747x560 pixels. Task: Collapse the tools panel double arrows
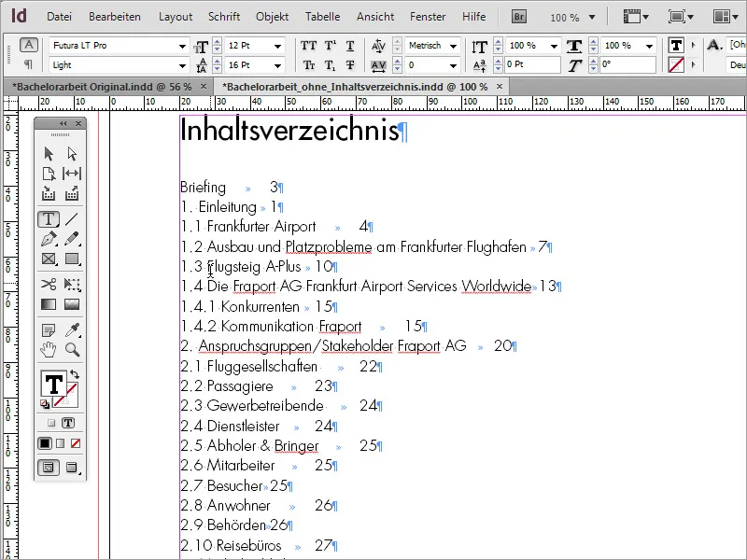[x=63, y=124]
